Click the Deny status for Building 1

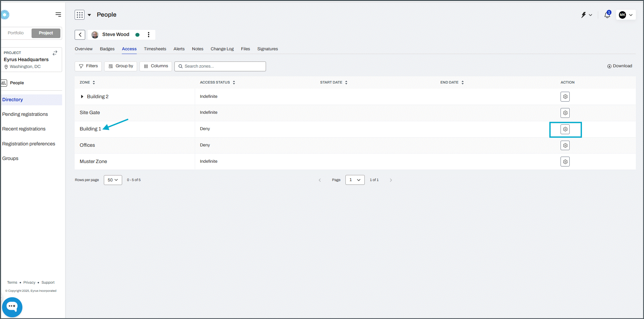205,129
